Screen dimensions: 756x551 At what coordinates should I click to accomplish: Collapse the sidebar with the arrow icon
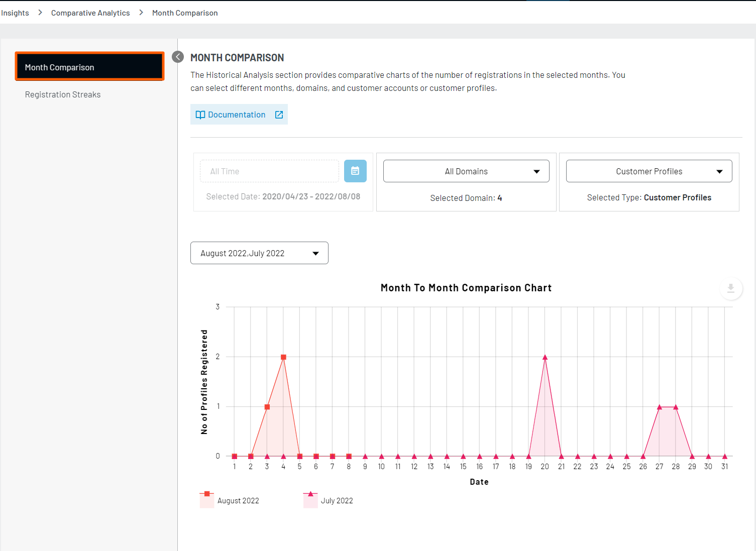pyautogui.click(x=178, y=57)
